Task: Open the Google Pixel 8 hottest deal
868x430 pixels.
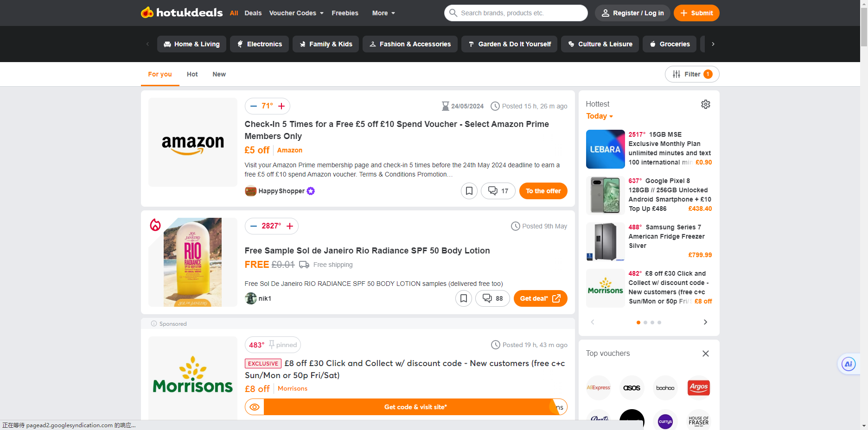Action: 649,196
